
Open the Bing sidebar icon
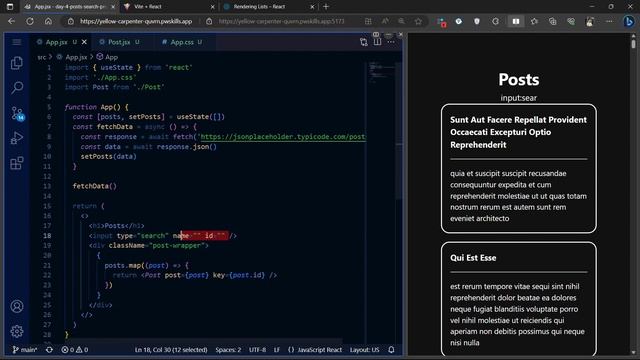click(x=629, y=21)
